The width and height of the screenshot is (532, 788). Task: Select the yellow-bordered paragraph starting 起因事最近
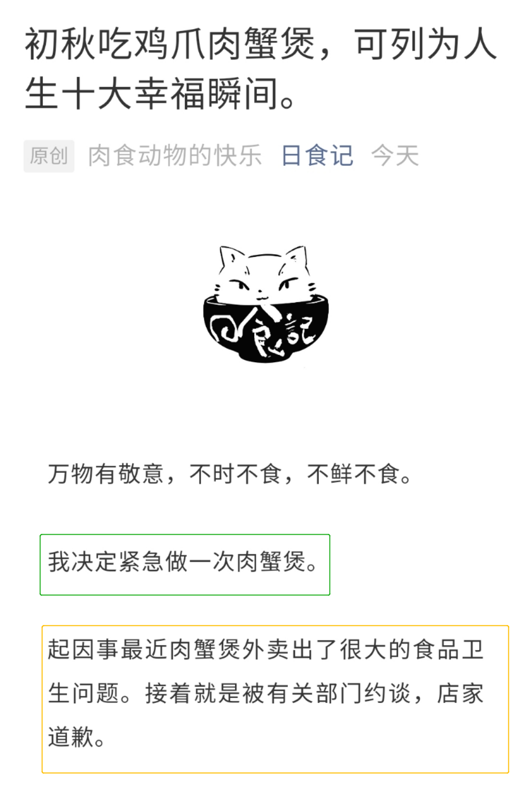275,699
